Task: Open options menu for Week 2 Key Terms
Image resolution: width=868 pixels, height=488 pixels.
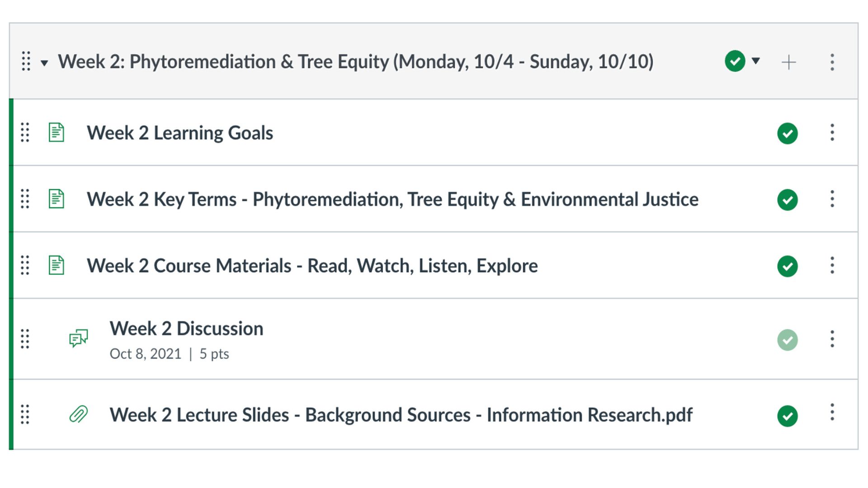Action: point(832,199)
